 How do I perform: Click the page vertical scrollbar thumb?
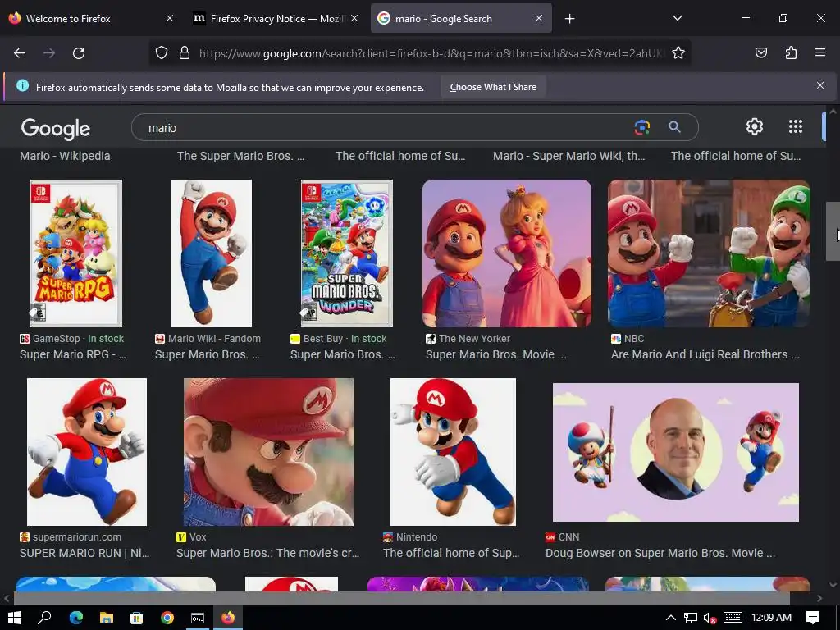pyautogui.click(x=833, y=231)
